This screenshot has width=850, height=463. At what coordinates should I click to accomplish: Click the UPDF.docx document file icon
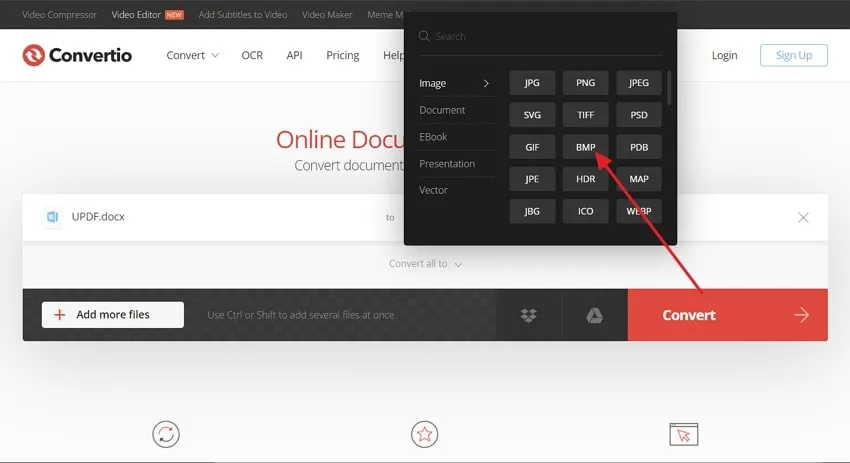tap(53, 217)
